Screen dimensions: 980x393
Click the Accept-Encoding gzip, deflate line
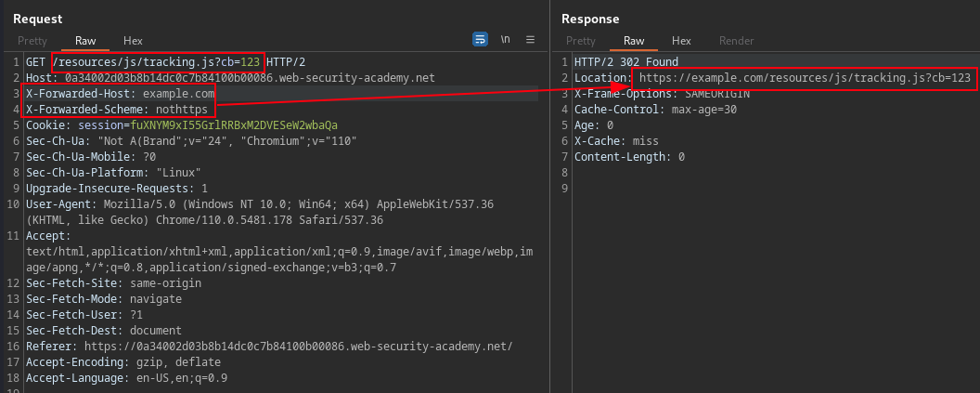[x=123, y=362]
